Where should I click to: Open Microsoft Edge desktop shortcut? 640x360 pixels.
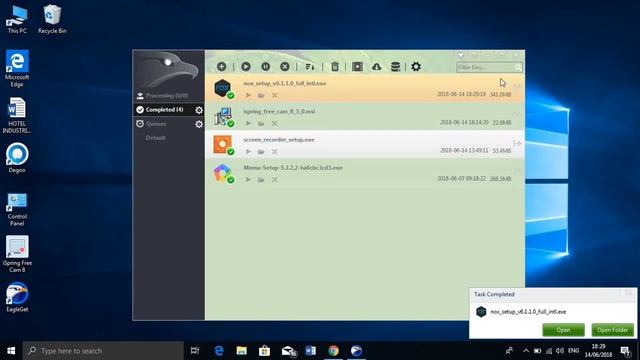(x=17, y=69)
